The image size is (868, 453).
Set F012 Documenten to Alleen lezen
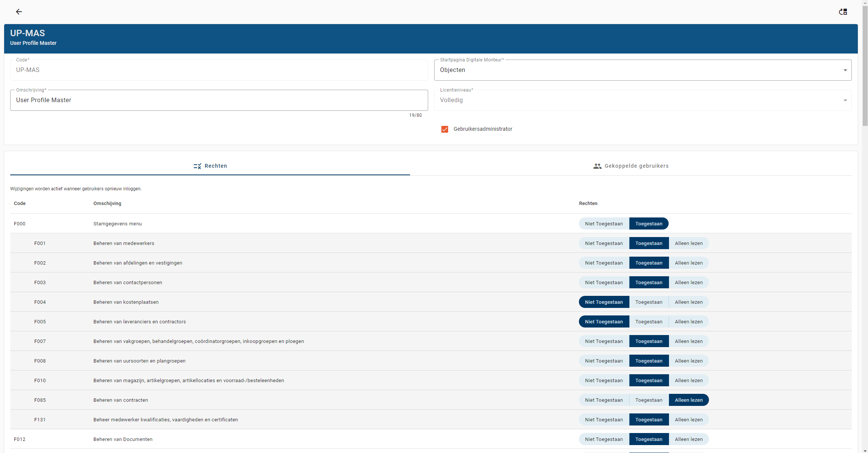pos(689,439)
